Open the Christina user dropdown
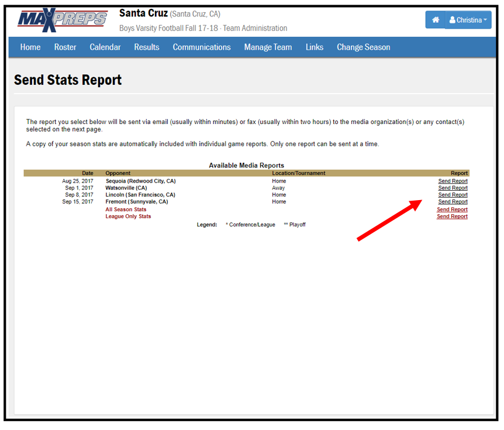Viewport: 504px width, 430px height. pos(468,20)
